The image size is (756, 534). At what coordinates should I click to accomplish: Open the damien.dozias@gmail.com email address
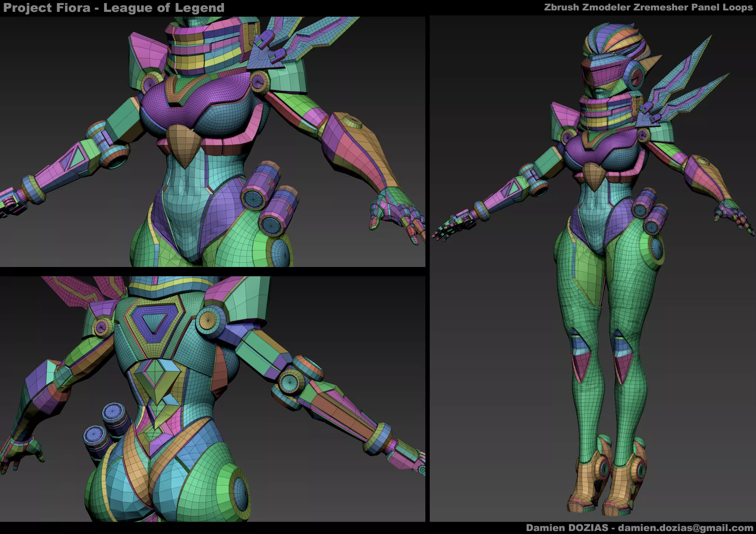coord(685,528)
